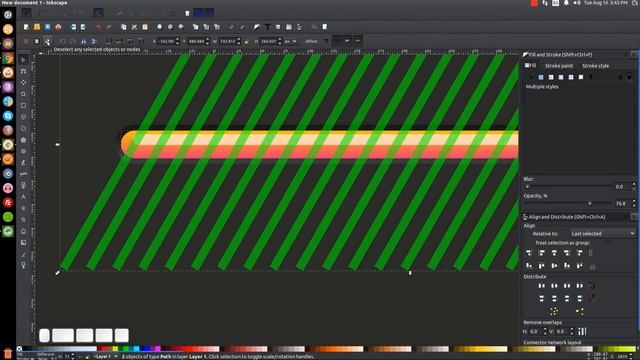The image size is (640, 360).
Task: Open Text and Font dialog toolbar icon
Action: tap(267, 27)
